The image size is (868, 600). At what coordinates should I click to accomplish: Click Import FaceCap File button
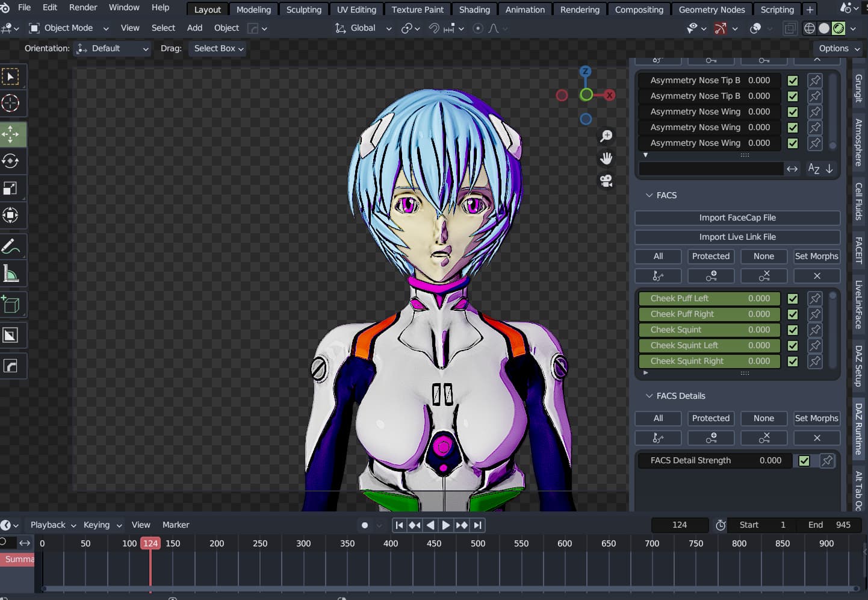(737, 218)
